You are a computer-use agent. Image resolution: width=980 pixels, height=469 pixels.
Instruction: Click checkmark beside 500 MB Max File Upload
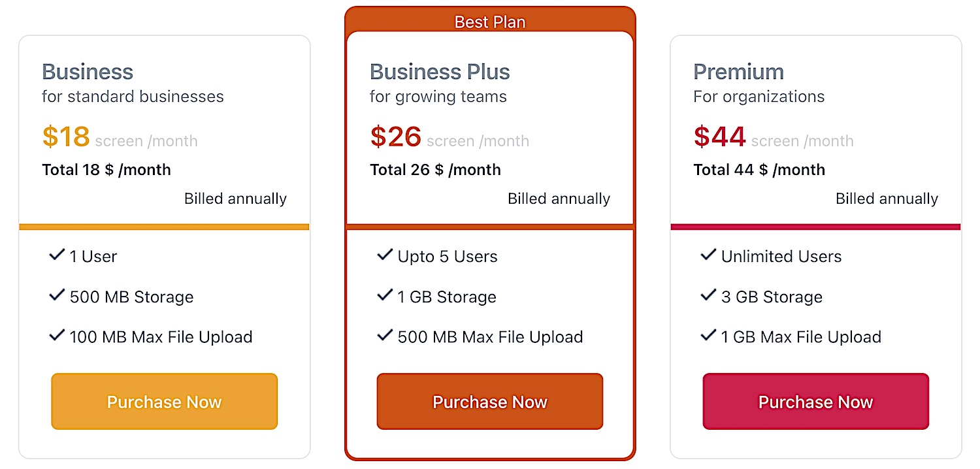385,336
